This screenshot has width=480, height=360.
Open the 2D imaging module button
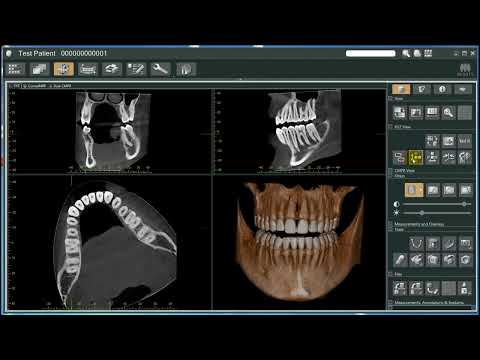(x=39, y=69)
